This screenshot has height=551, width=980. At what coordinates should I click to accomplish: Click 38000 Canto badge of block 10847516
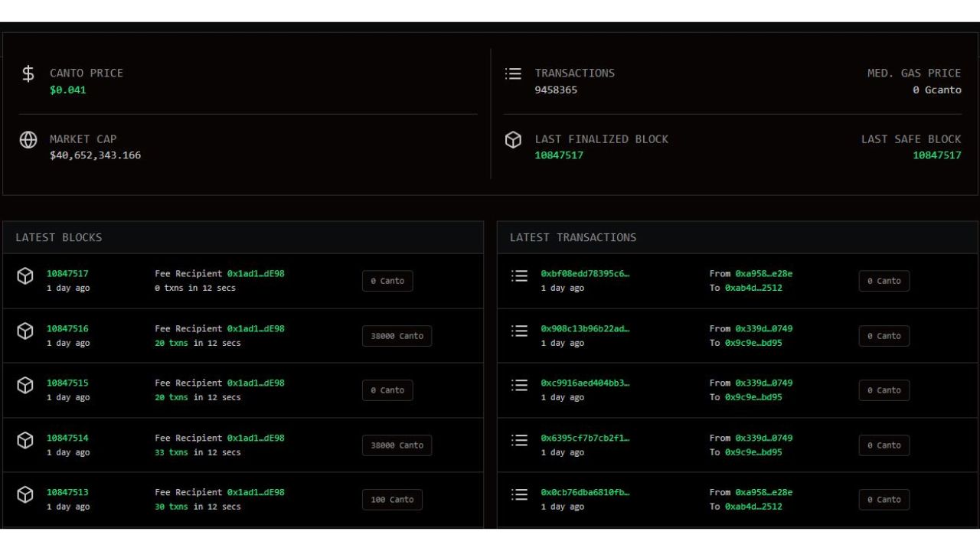(397, 336)
